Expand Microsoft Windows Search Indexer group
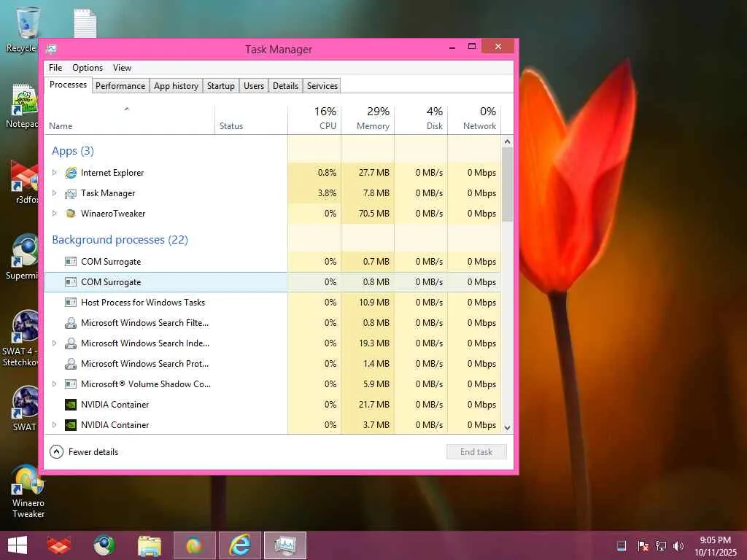747x560 pixels. point(54,343)
